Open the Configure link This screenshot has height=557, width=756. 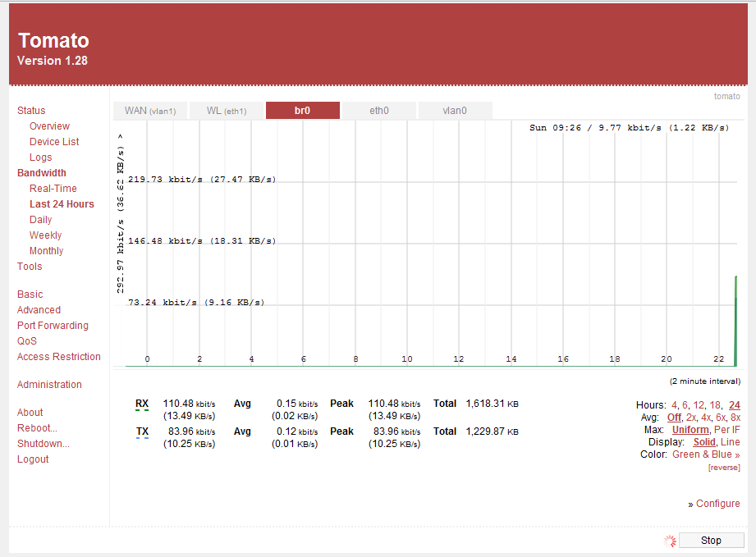[717, 504]
